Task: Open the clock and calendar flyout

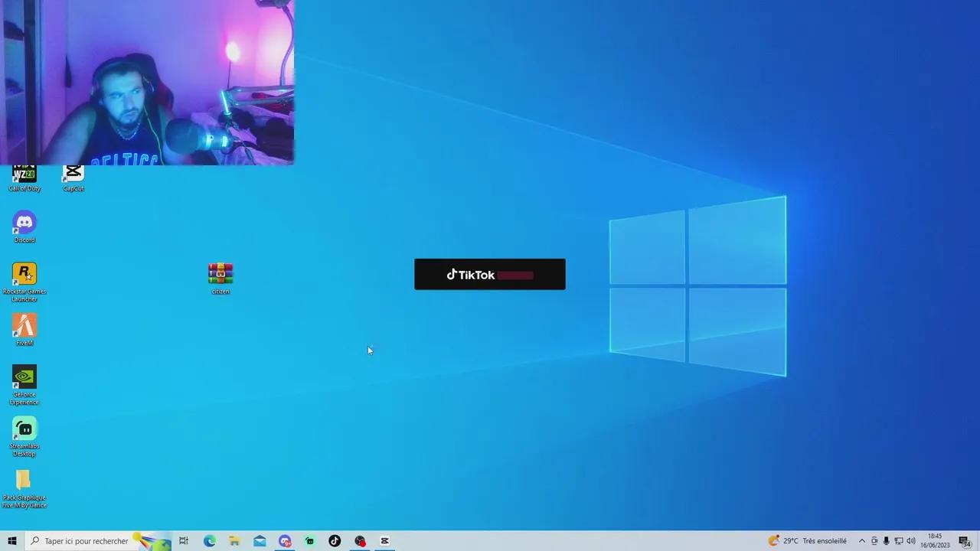Action: coord(936,541)
